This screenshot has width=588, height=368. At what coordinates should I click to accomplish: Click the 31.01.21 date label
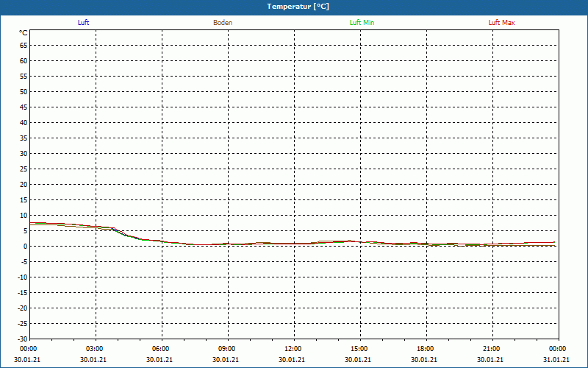click(556, 359)
